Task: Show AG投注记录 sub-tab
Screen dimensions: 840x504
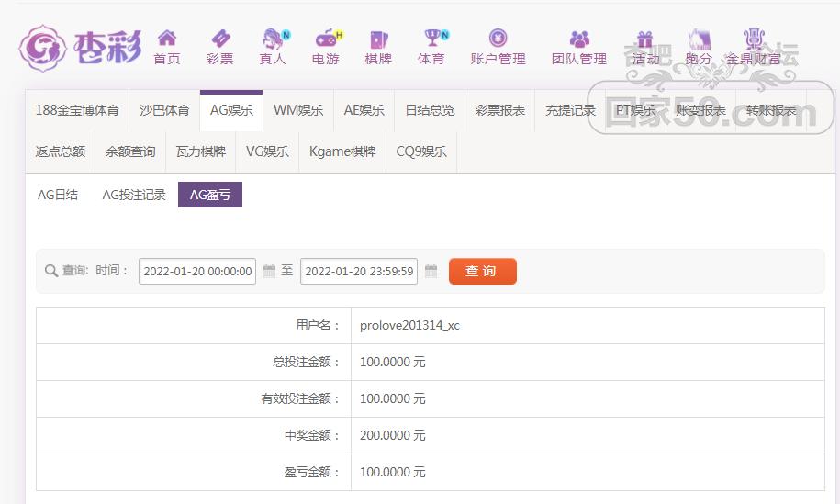Action: coord(134,195)
